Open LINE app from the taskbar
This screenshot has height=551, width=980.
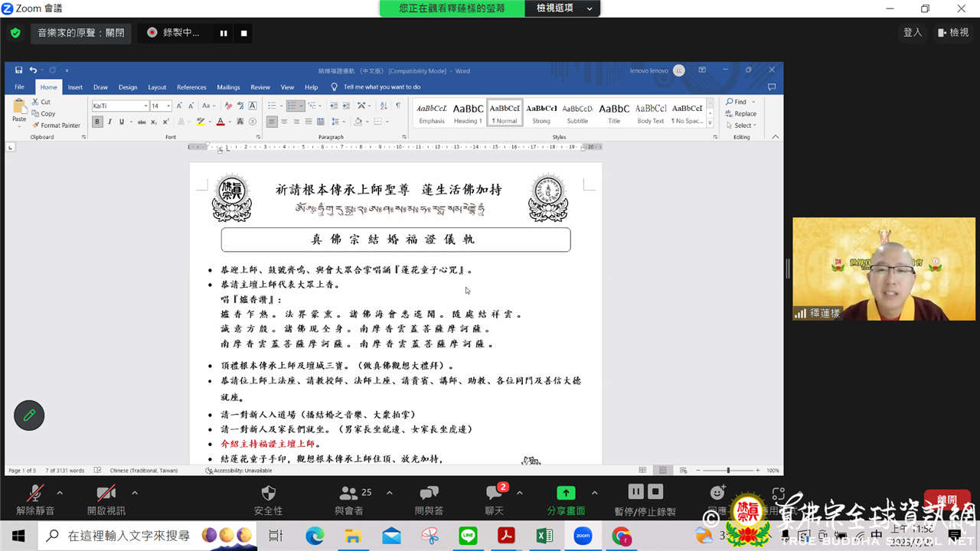pyautogui.click(x=468, y=536)
